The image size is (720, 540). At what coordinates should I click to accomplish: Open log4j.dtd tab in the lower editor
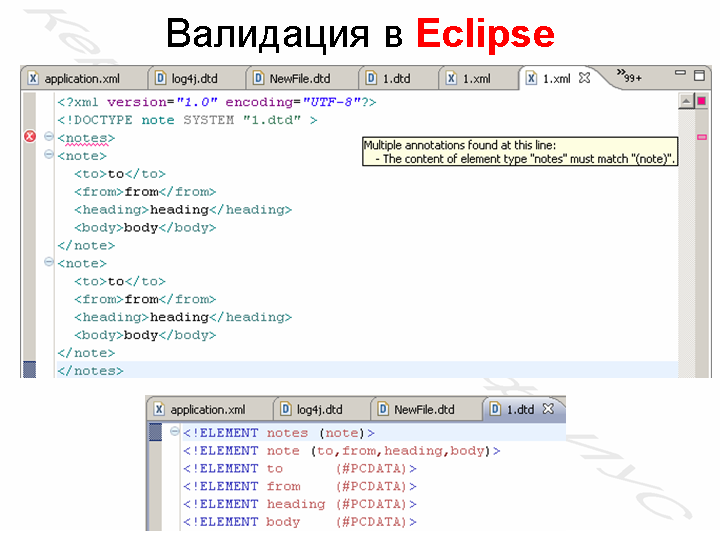320,409
